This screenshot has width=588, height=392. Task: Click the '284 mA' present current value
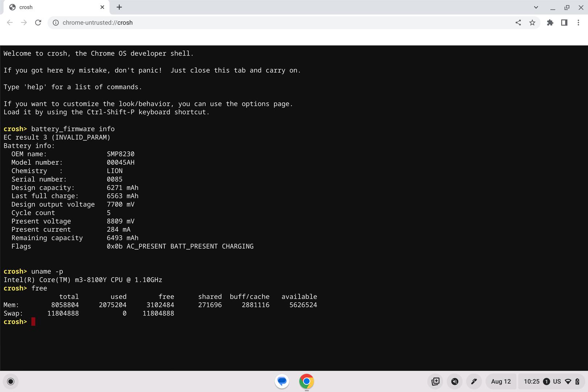(119, 229)
